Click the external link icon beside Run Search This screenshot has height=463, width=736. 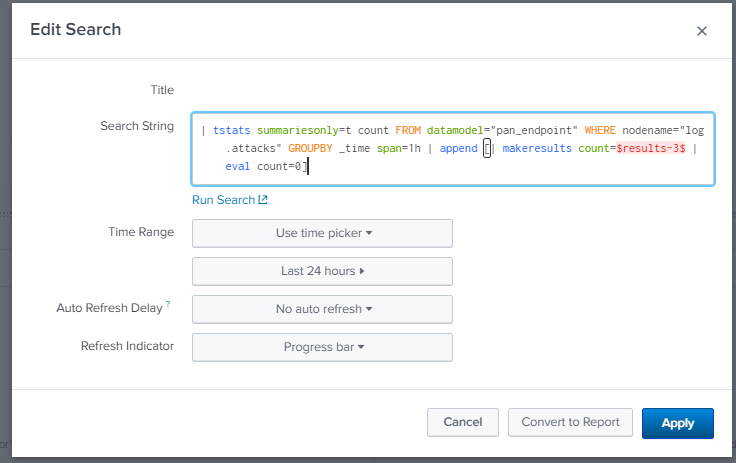point(263,200)
